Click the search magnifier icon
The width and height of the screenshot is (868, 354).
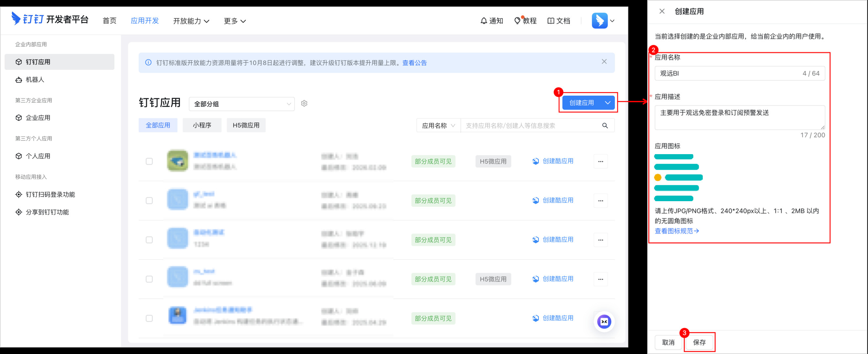(x=605, y=126)
